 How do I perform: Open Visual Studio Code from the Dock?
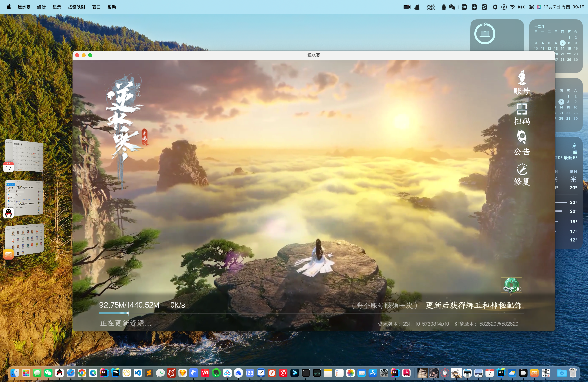[138, 373]
